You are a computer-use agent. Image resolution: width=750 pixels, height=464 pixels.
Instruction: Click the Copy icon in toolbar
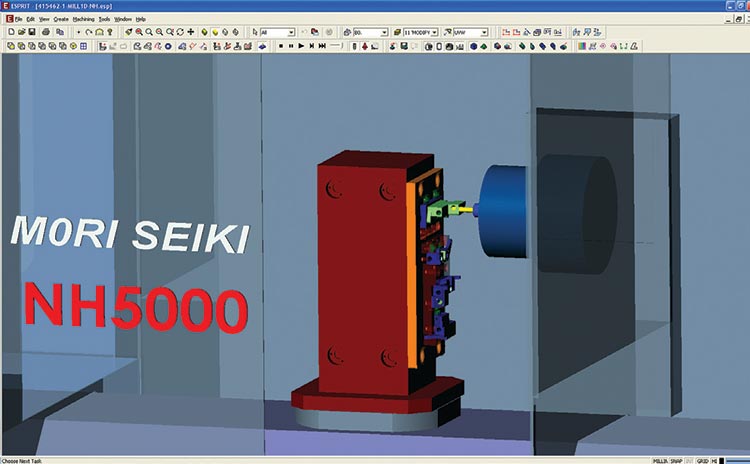pyautogui.click(x=60, y=32)
